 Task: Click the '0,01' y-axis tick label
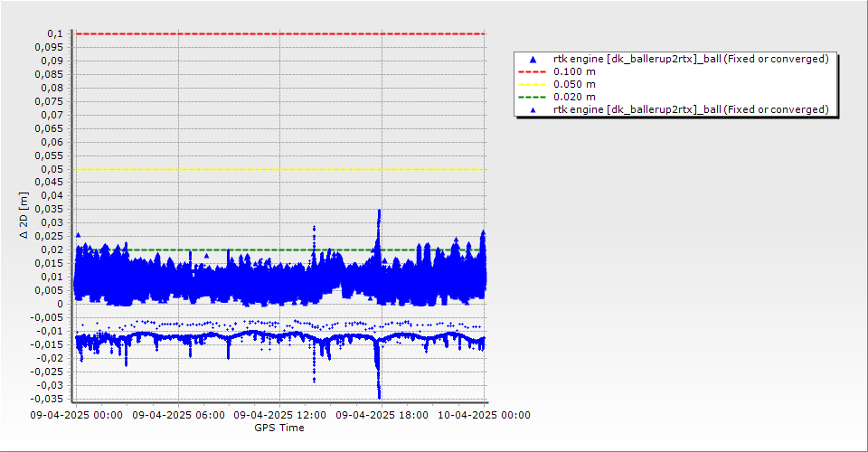(52, 278)
